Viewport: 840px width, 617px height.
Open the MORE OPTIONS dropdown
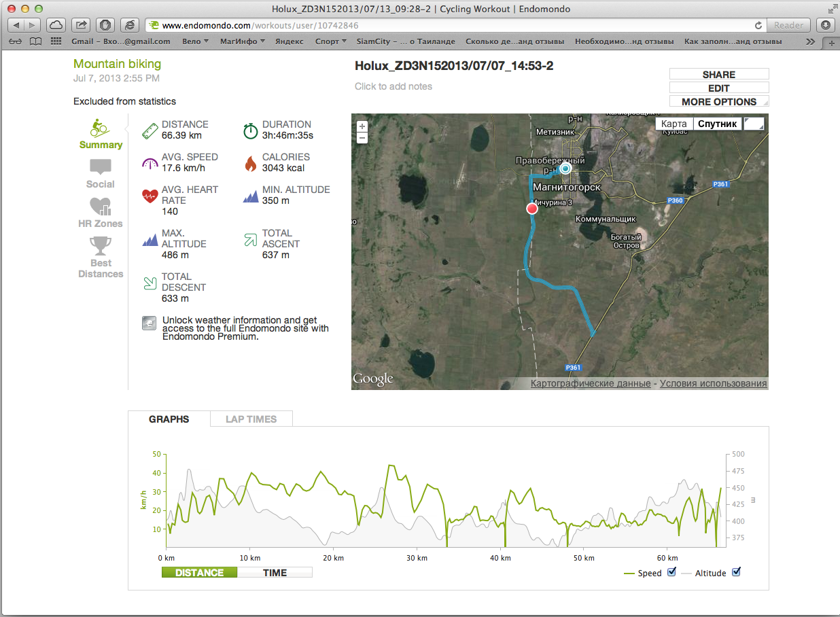pos(718,101)
